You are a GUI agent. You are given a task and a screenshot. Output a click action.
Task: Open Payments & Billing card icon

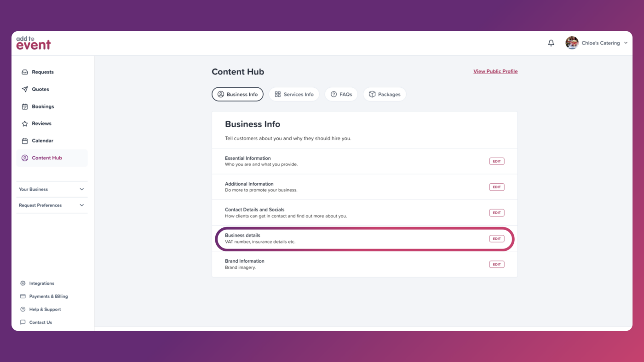pos(23,296)
